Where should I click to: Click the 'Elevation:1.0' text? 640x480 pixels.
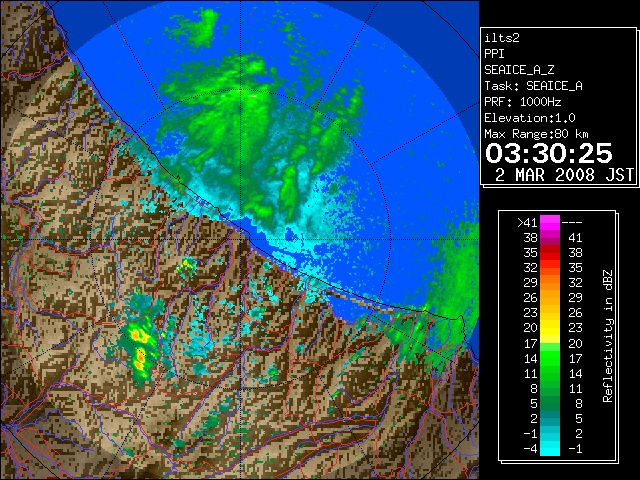point(529,118)
